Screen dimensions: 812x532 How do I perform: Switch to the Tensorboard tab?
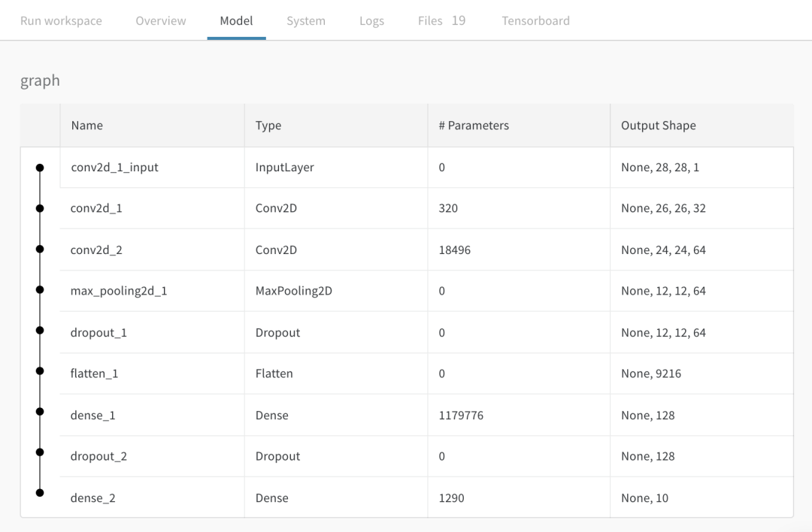(535, 21)
